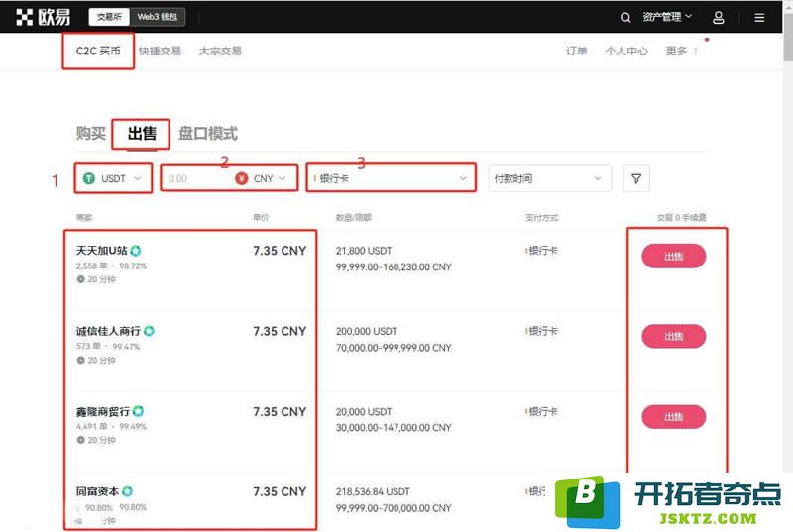Open the user profile icon

tap(718, 17)
